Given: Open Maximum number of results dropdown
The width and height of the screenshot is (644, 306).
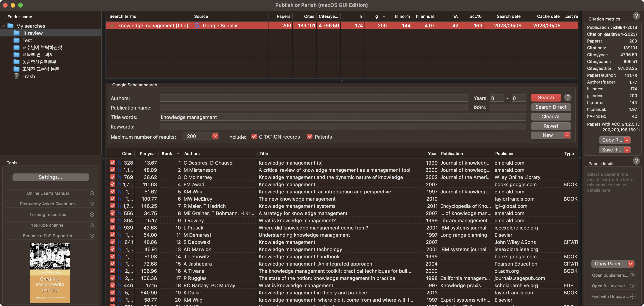Looking at the screenshot, I should [x=215, y=136].
